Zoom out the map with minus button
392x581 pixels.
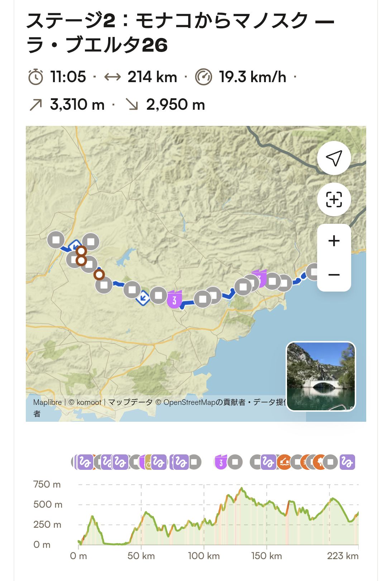(334, 275)
